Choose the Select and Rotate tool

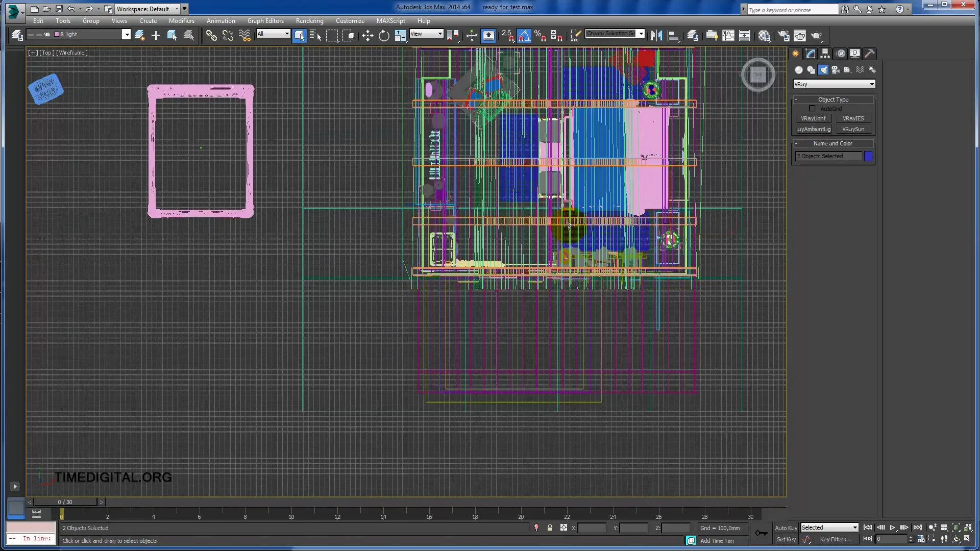pos(384,35)
